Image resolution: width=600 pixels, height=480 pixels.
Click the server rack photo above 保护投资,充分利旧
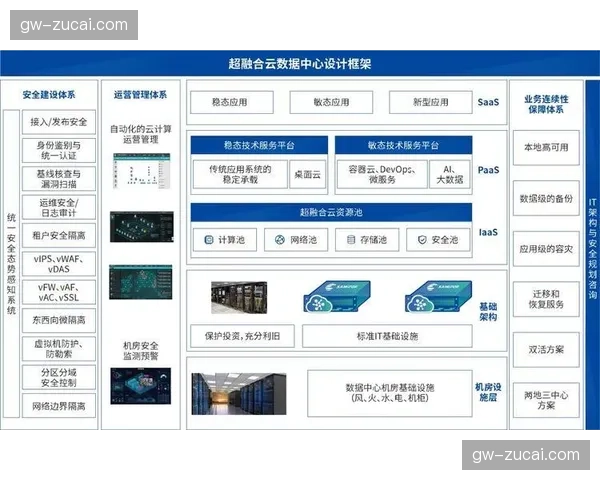tap(239, 297)
